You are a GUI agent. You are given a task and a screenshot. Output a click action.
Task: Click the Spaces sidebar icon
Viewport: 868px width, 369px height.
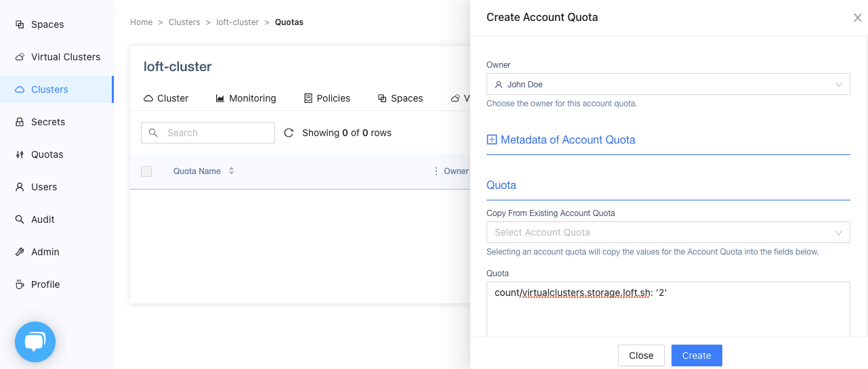(20, 24)
